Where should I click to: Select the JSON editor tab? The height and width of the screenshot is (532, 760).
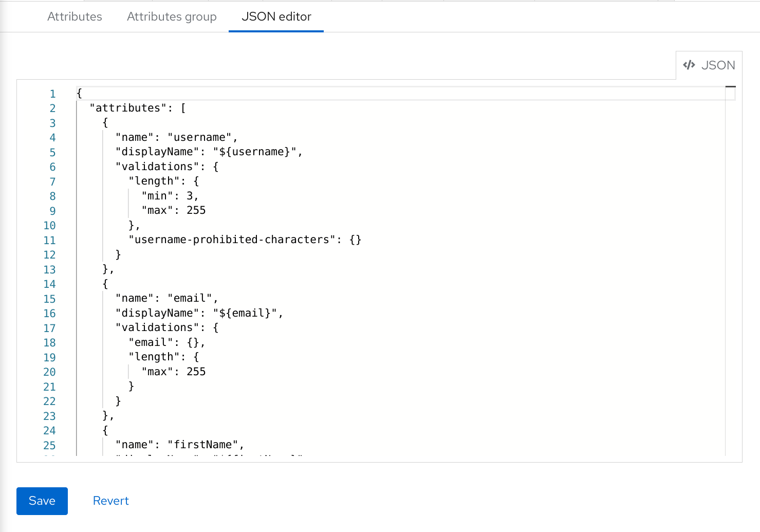click(x=276, y=16)
